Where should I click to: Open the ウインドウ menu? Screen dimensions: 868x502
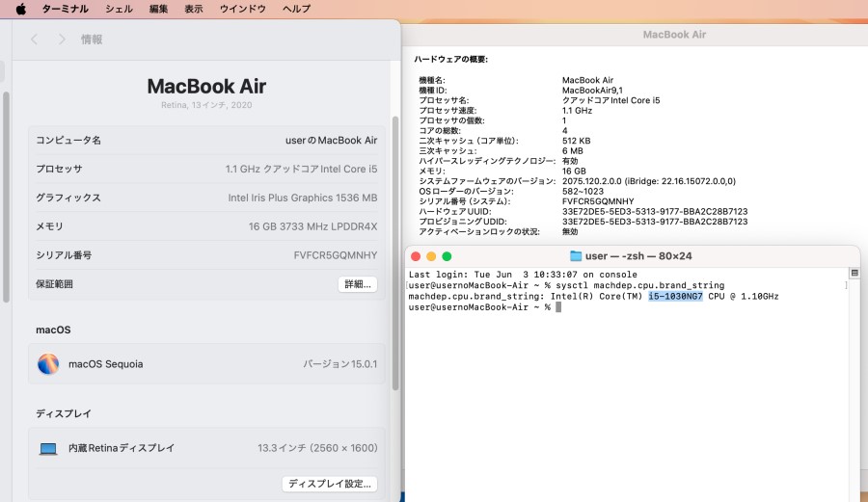tap(242, 9)
